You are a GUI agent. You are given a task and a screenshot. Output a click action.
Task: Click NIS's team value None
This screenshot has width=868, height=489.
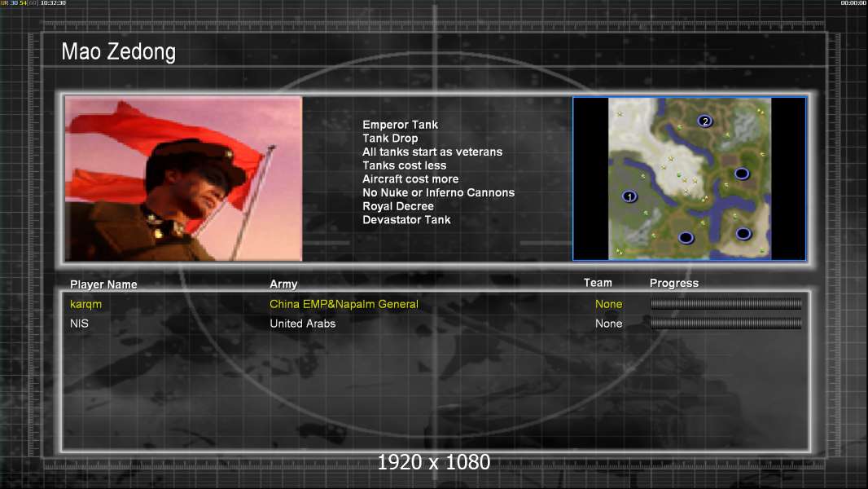pos(608,324)
